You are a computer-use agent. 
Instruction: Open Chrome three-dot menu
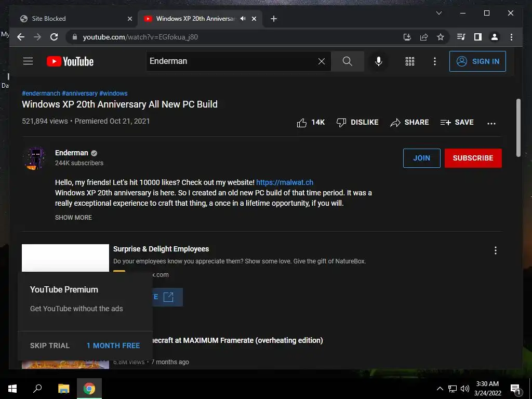coord(511,37)
